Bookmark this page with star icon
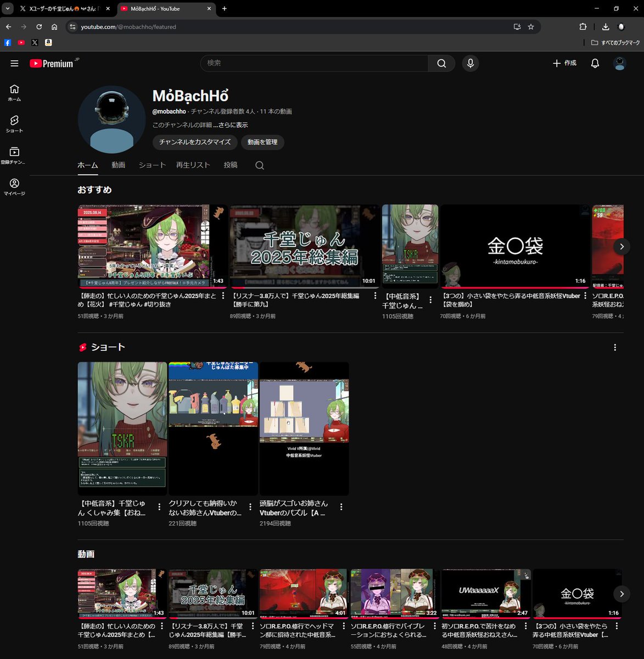The height and width of the screenshot is (659, 644). point(531,26)
